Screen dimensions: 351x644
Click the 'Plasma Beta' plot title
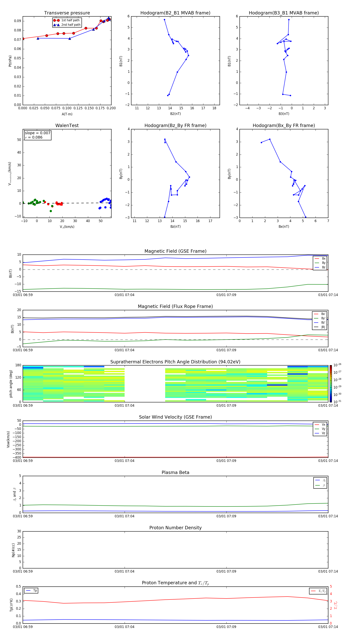coord(175,473)
